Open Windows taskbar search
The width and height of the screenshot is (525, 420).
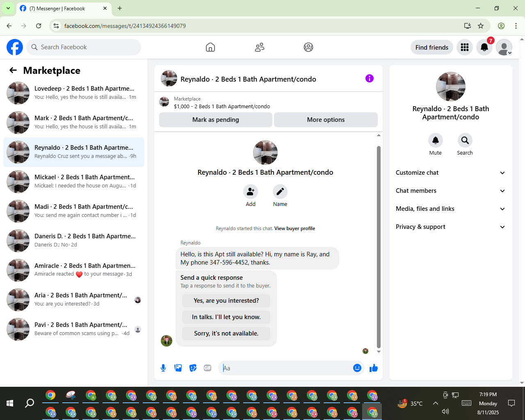pyautogui.click(x=30, y=404)
